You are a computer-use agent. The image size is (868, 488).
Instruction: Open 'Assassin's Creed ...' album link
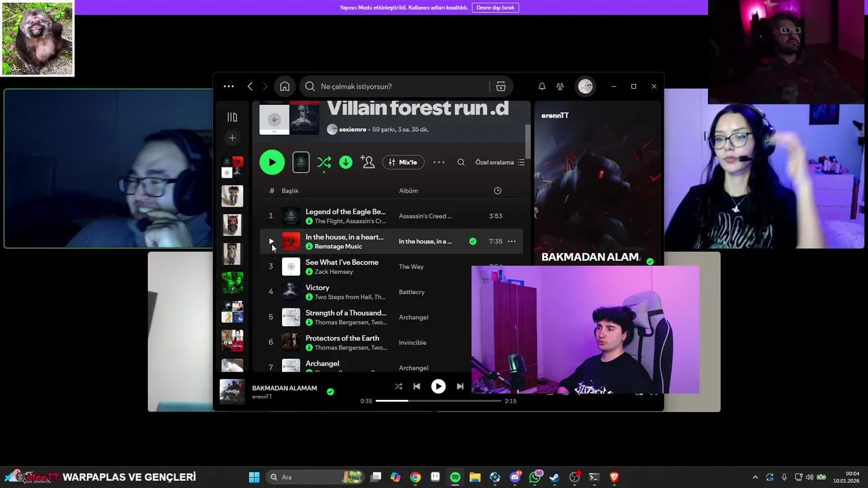[425, 216]
